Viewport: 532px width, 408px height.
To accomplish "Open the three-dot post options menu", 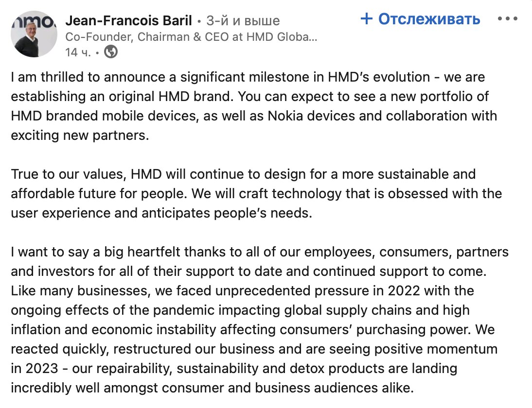I will point(507,18).
